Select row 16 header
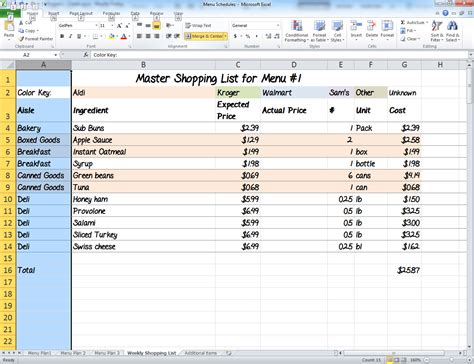 (8, 270)
